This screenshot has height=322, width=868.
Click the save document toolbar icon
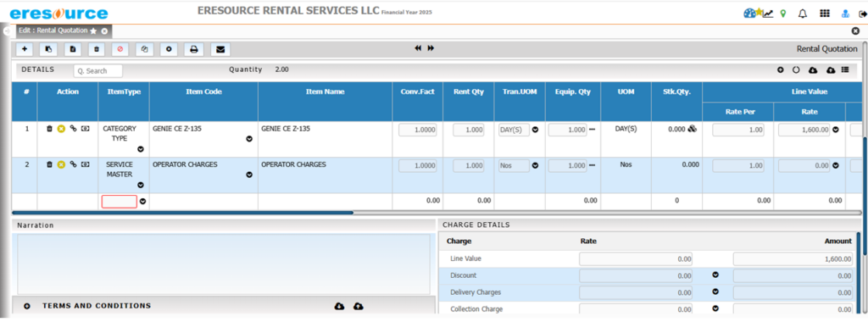click(x=73, y=49)
